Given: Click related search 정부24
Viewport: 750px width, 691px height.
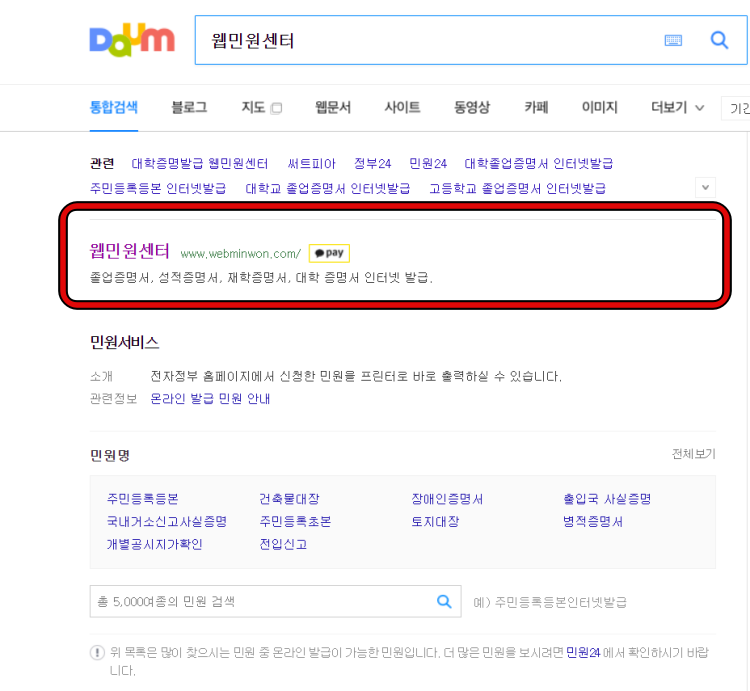Looking at the screenshot, I should (373, 164).
